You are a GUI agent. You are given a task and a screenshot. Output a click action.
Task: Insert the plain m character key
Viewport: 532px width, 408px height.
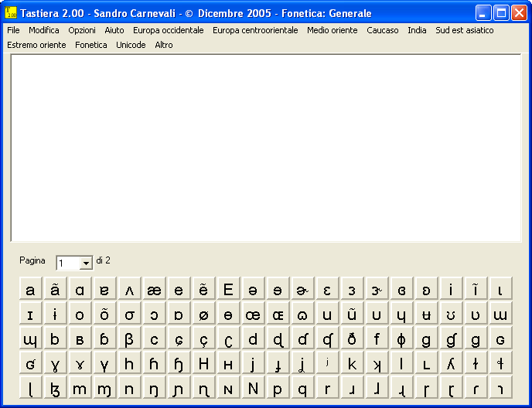tap(80, 387)
